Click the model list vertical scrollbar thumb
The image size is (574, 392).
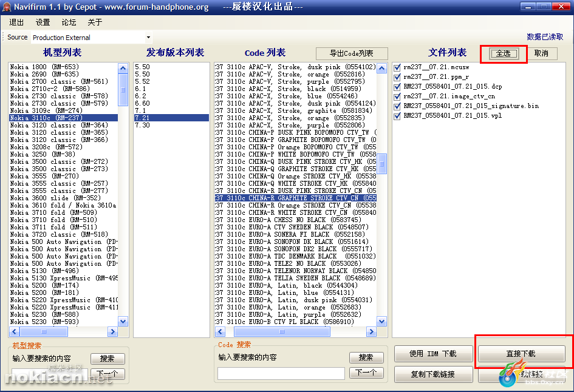(x=123, y=90)
